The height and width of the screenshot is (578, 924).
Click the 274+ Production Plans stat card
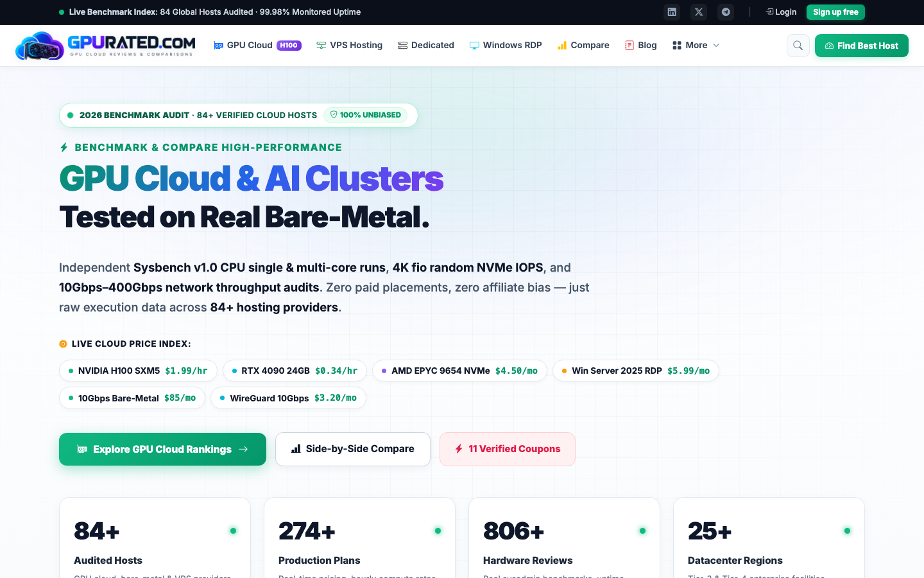tap(359, 538)
